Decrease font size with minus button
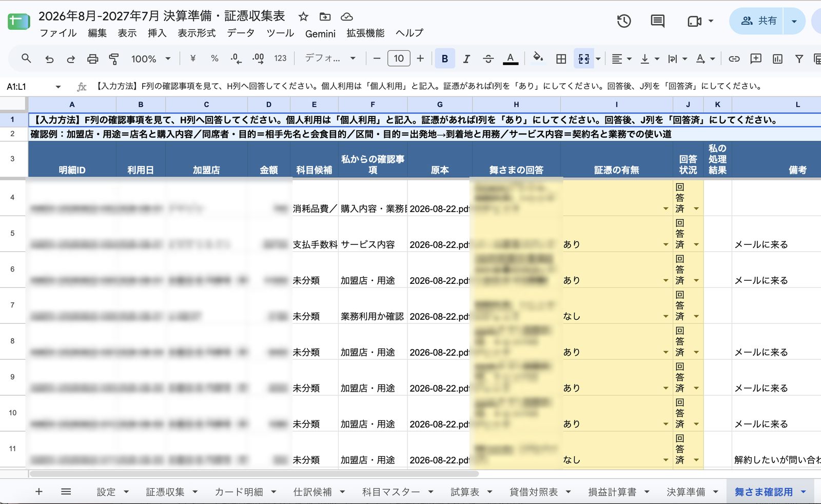Image resolution: width=821 pixels, height=504 pixels. tap(377, 59)
